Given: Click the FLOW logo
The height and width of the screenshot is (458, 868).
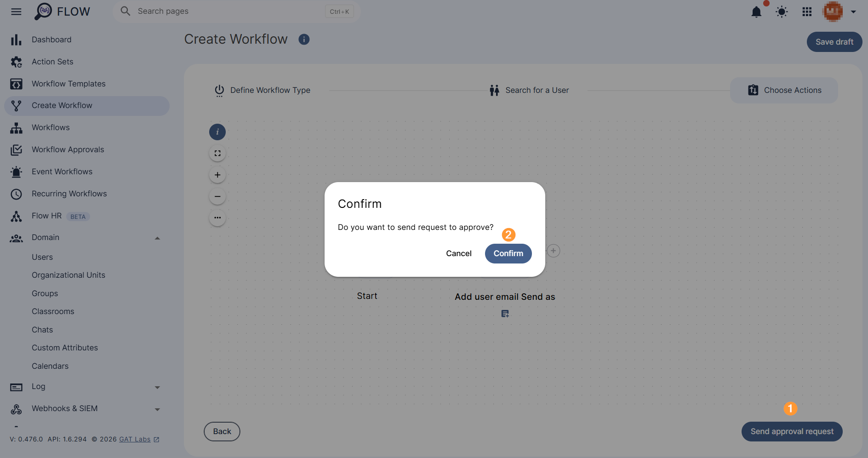Looking at the screenshot, I should click(x=62, y=11).
